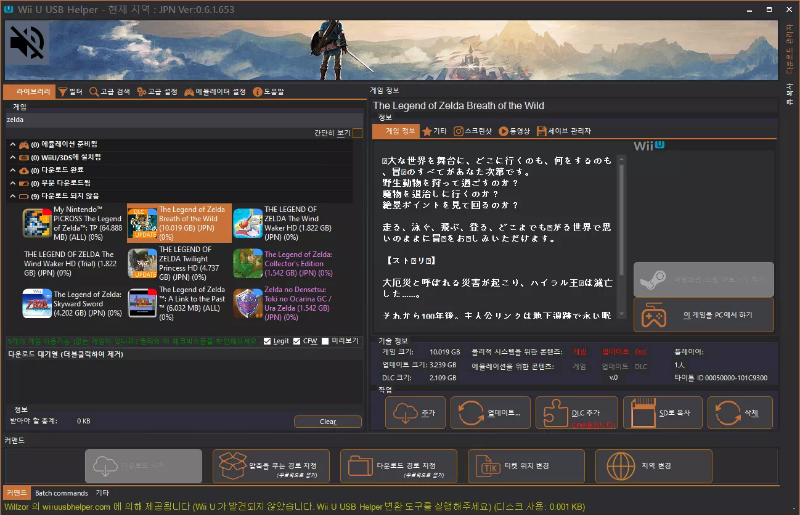Click the app icon in title bar

click(8, 9)
